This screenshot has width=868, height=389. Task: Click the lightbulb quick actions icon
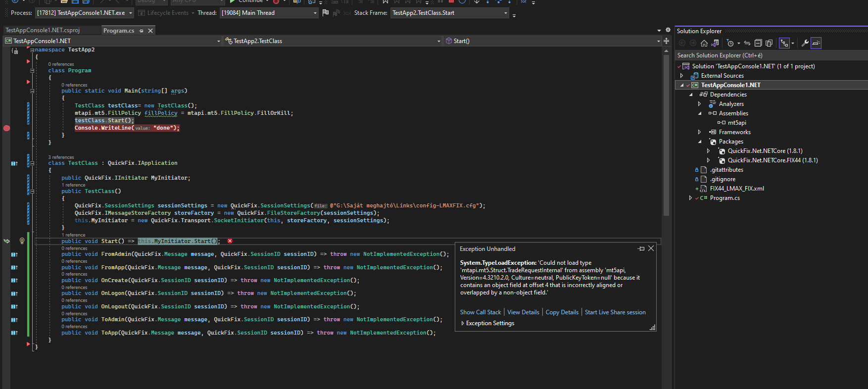coord(22,241)
